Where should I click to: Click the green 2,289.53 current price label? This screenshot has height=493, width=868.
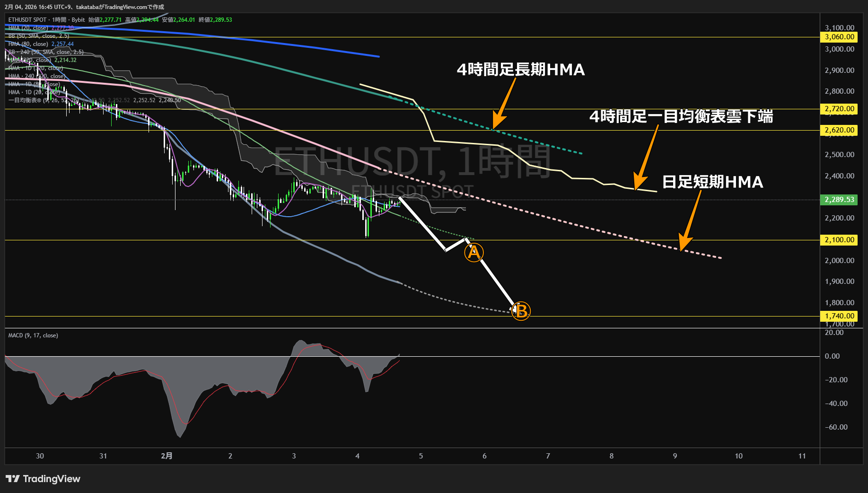point(839,200)
